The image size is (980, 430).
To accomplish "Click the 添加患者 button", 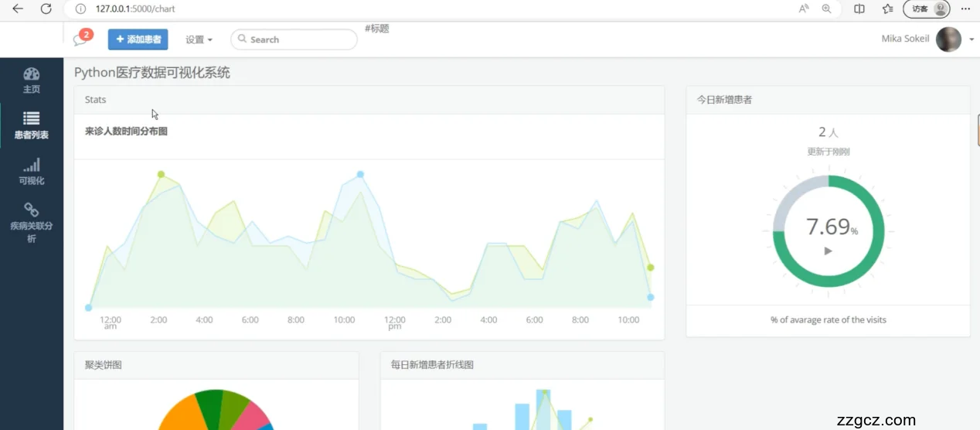I will click(138, 39).
